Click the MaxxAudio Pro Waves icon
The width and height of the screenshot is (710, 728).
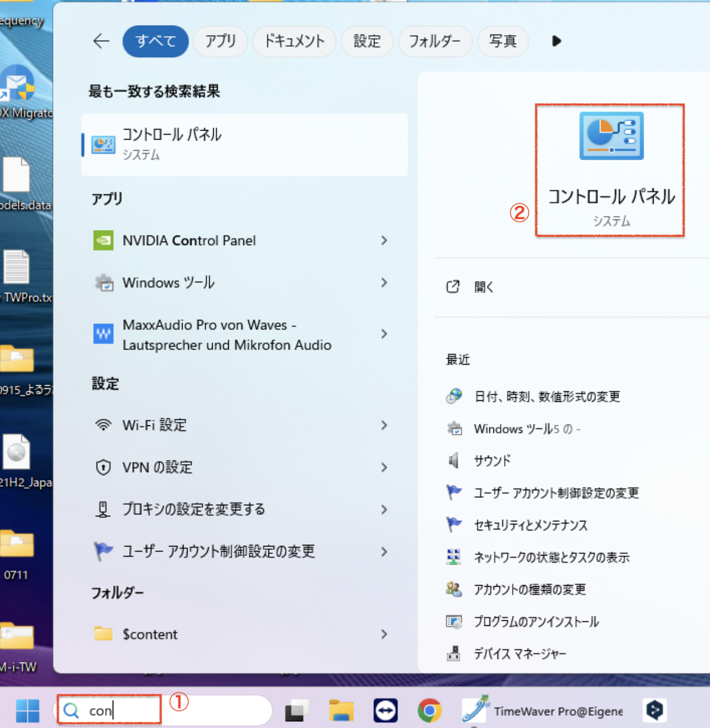103,334
